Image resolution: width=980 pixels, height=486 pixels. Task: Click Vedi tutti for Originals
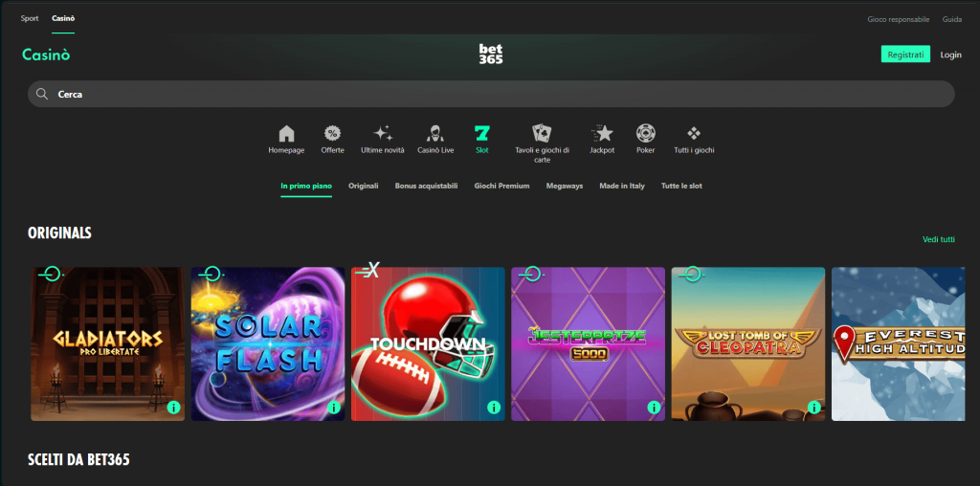[939, 240]
